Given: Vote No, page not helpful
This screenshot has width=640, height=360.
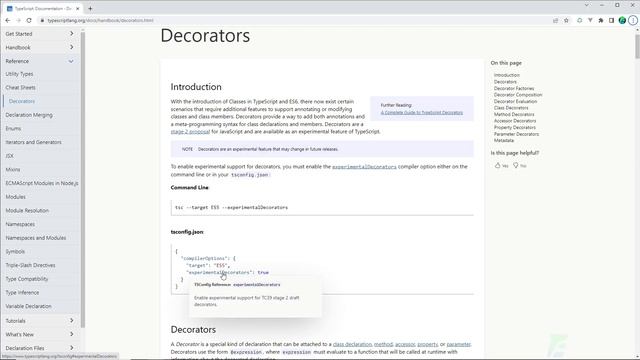Looking at the screenshot, I should [x=520, y=166].
